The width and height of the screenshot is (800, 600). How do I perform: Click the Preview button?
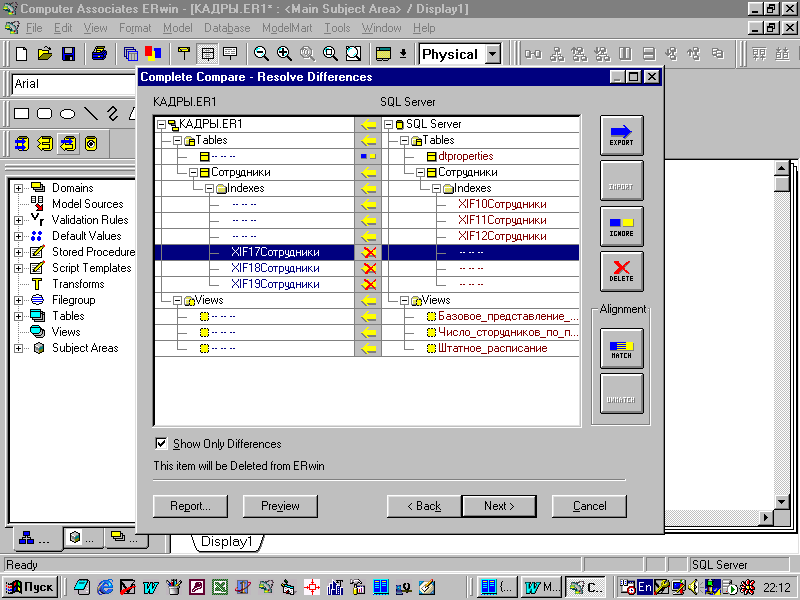pyautogui.click(x=280, y=506)
